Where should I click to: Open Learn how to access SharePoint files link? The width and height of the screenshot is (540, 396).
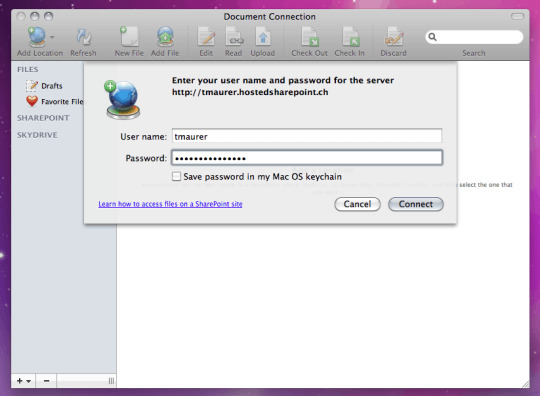(170, 204)
